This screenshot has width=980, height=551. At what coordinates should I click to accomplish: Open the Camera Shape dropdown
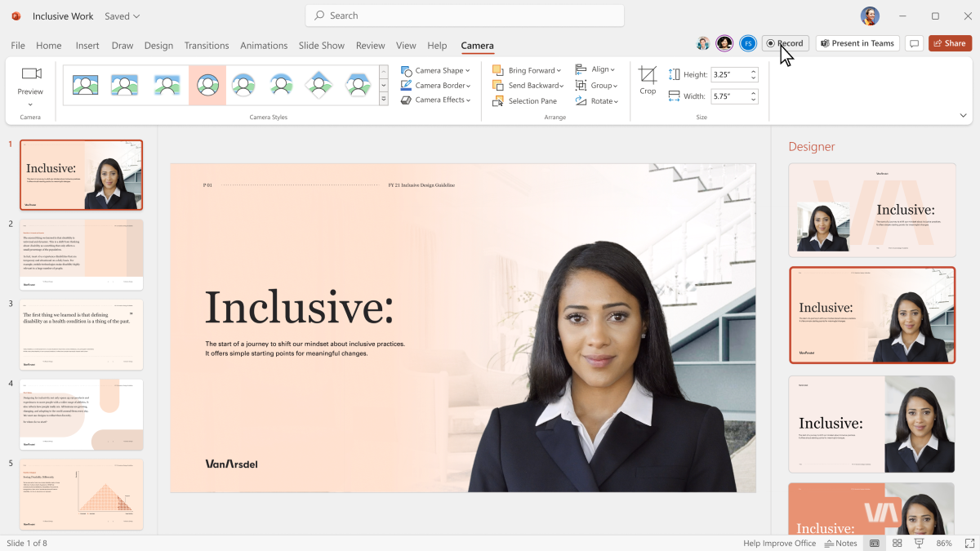[436, 69]
